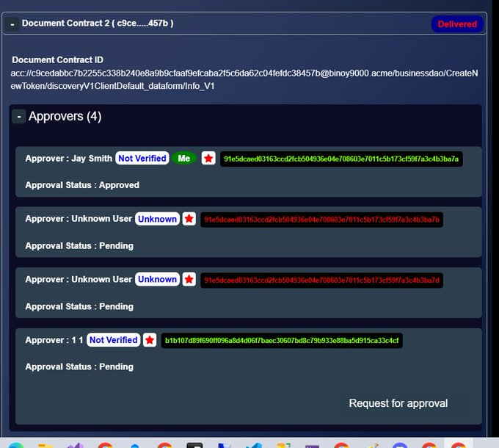This screenshot has width=499, height=448.
Task: Click Approver : Unknown User beside key ending 7b
Action: [x=79, y=219]
